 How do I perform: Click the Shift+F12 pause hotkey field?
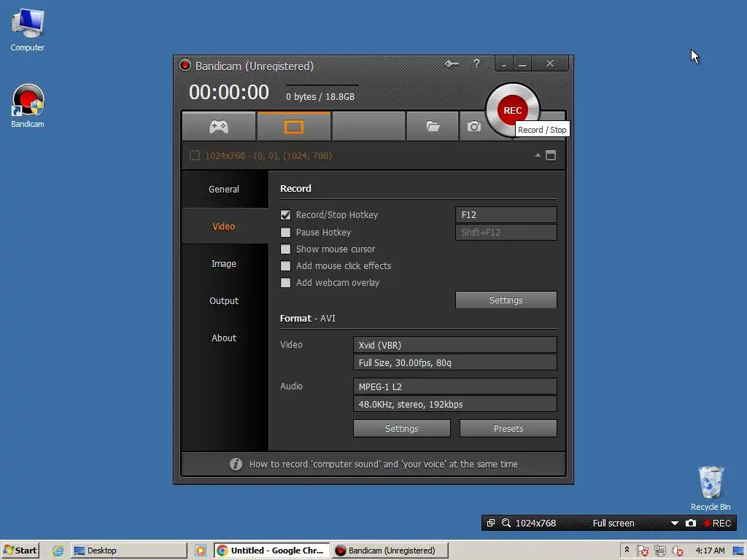(x=506, y=233)
